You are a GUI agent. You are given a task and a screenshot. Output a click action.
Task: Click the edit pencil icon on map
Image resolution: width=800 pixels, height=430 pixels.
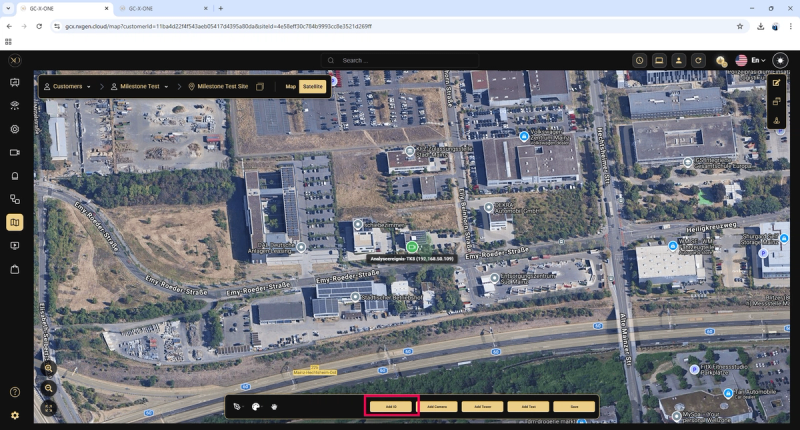tap(776, 83)
